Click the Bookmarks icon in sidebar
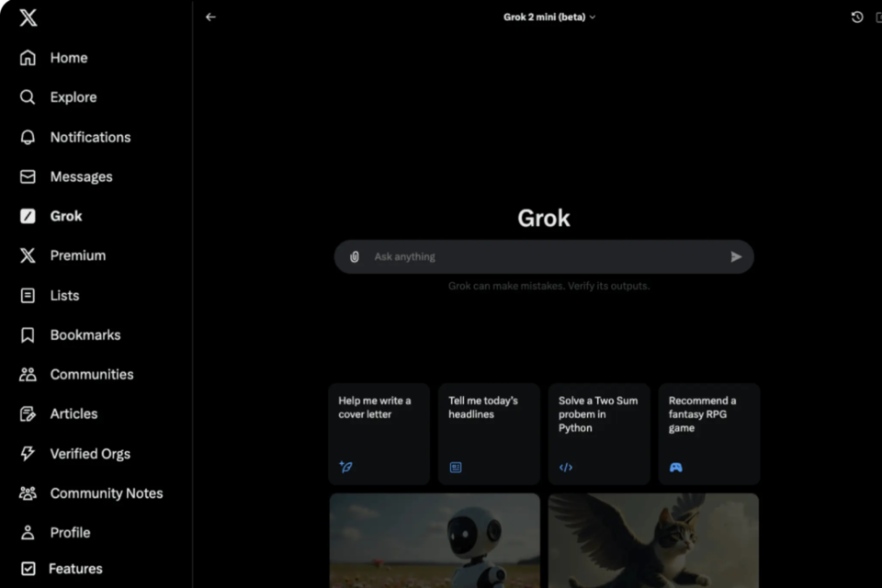Image resolution: width=882 pixels, height=588 pixels. tap(28, 335)
